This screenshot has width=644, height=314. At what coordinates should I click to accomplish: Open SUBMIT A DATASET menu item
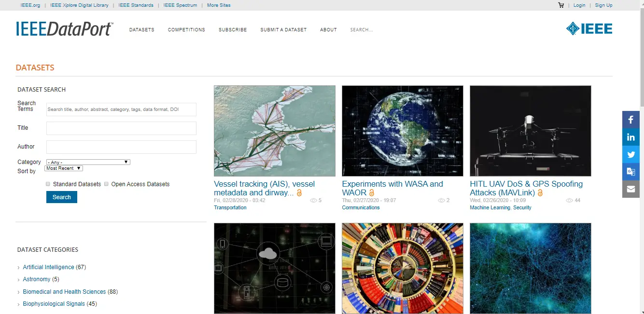click(283, 29)
